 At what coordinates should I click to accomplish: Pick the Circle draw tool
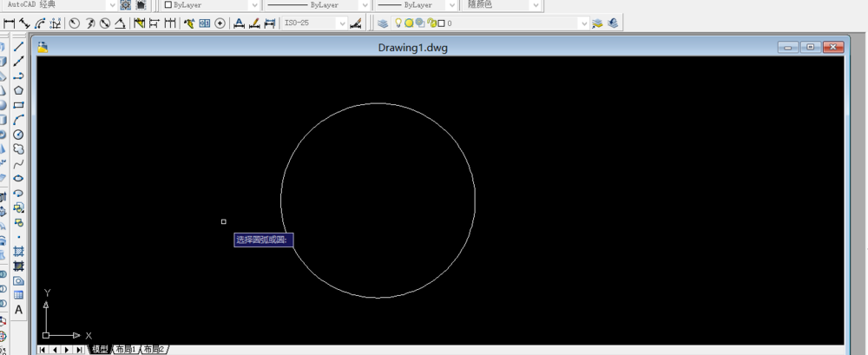coord(18,134)
